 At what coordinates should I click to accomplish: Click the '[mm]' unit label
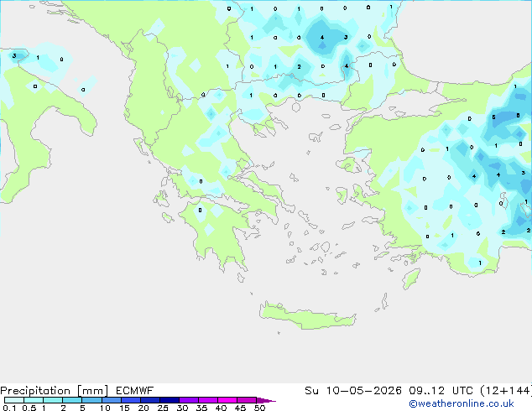pos(92,391)
